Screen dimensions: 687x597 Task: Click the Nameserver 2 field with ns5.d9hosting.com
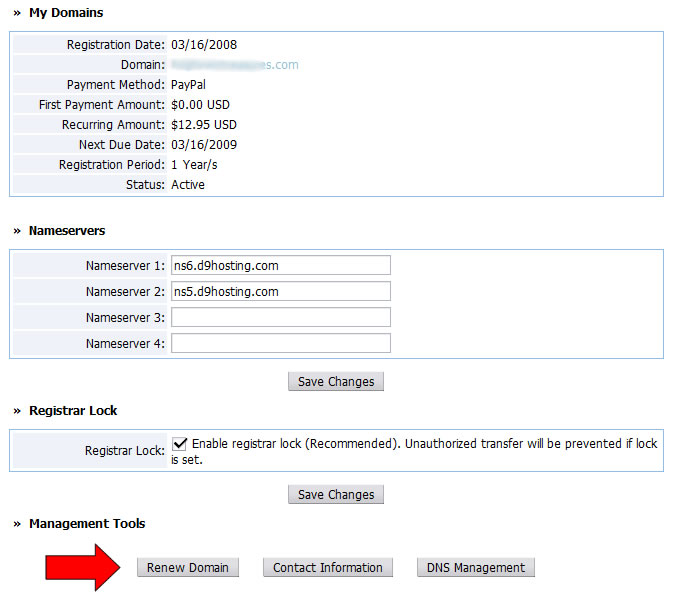click(x=280, y=291)
